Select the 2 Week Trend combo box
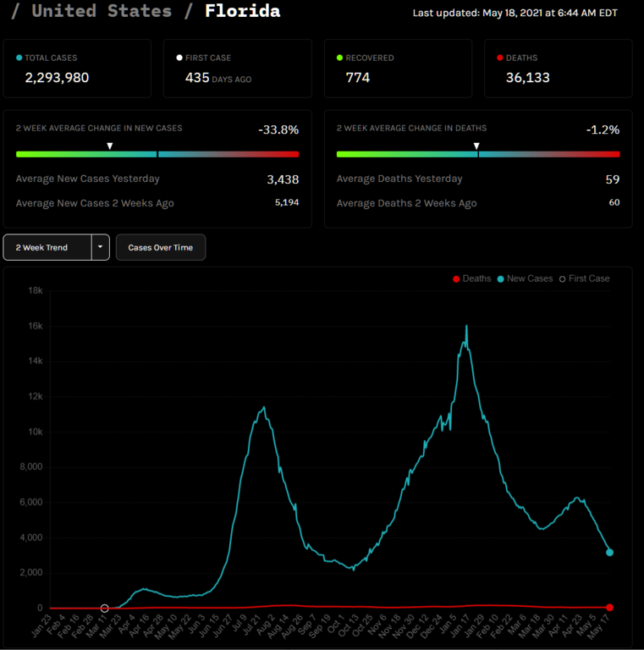 coord(47,247)
